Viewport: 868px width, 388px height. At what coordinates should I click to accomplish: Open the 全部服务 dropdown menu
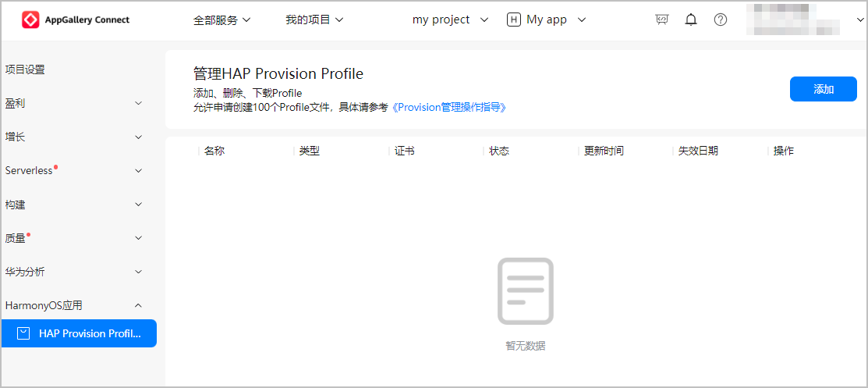tap(222, 20)
